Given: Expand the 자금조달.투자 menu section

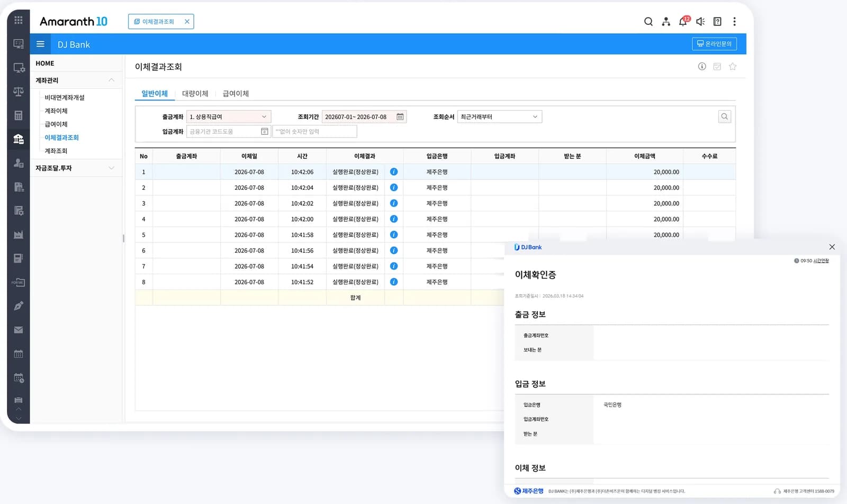Looking at the screenshot, I should coord(111,168).
